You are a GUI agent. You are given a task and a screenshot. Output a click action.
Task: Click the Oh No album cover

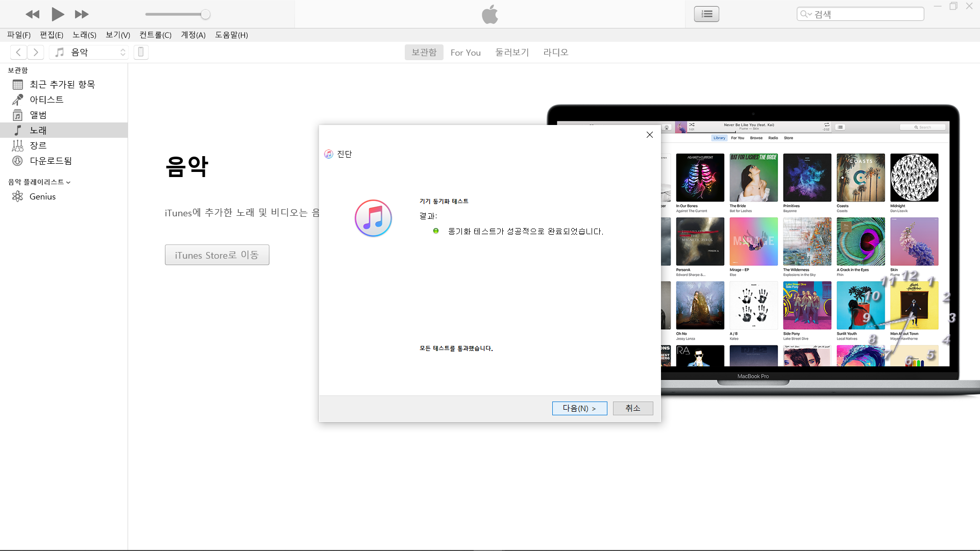point(700,305)
